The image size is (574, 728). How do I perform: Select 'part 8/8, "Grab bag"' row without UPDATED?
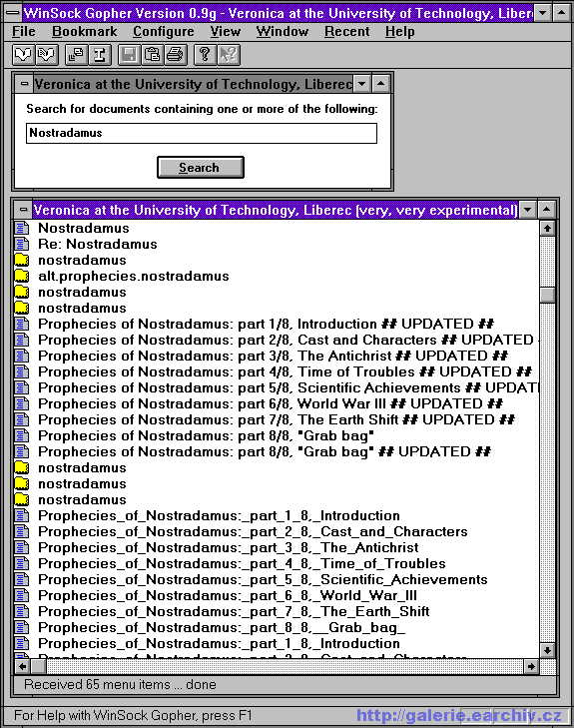coord(277,435)
